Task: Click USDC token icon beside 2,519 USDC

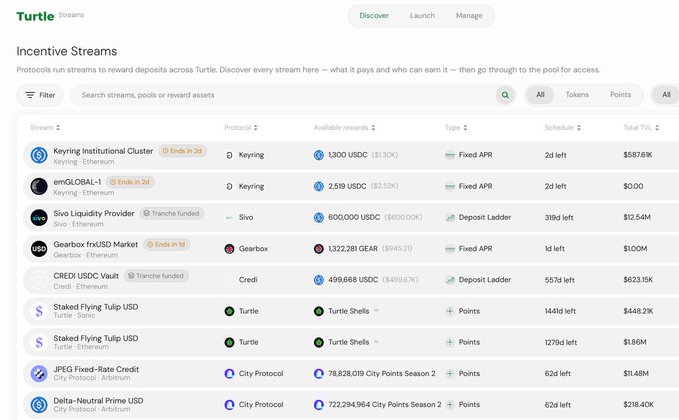Action: [319, 186]
